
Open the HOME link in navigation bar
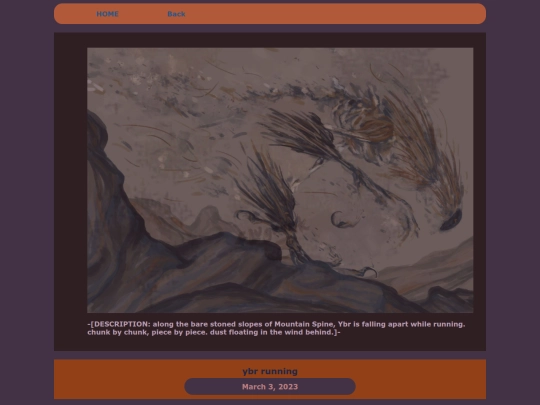click(107, 14)
